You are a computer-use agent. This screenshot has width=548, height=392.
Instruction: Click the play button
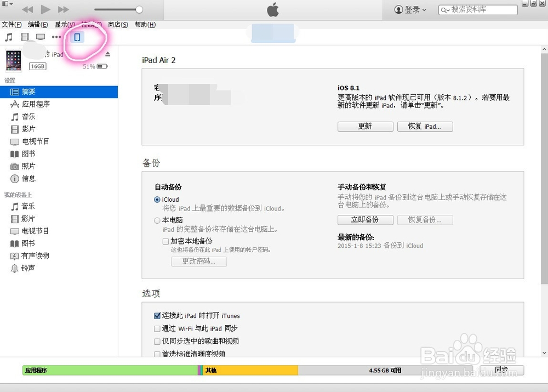(x=45, y=9)
